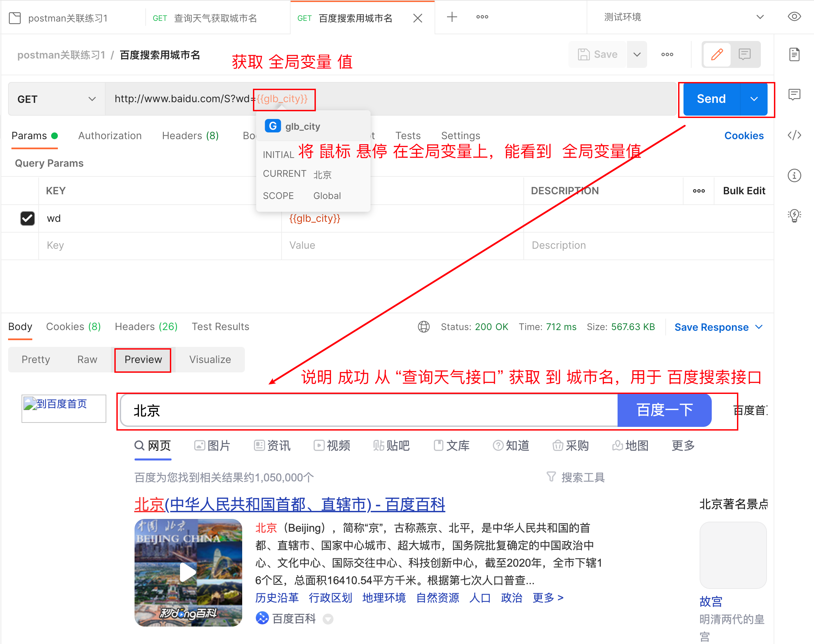Open the Save options dropdown arrow

[637, 55]
